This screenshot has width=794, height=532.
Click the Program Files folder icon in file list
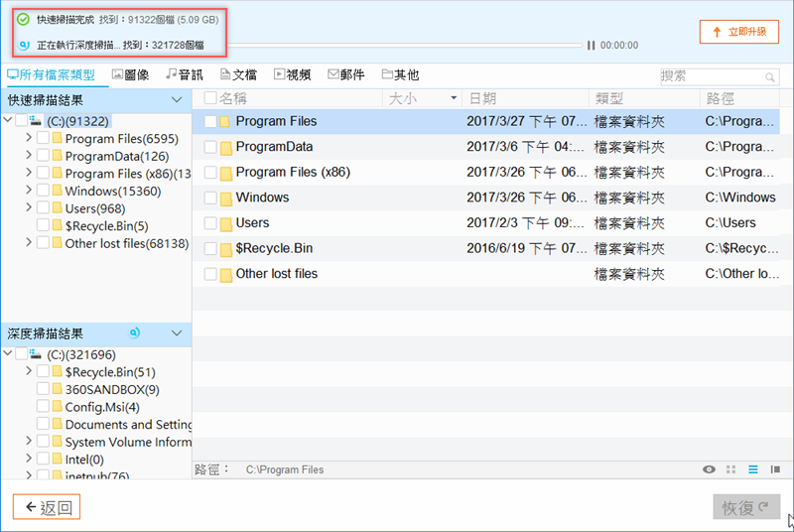[225, 122]
